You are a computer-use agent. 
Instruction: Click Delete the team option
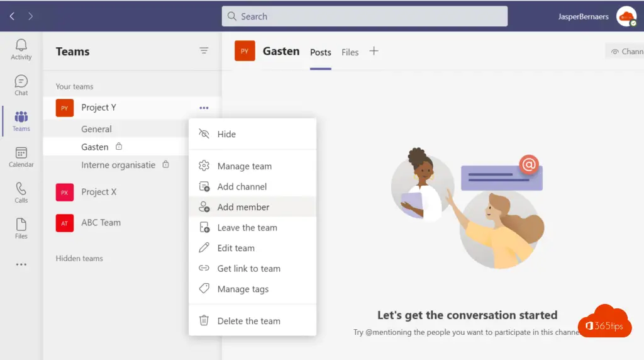pyautogui.click(x=248, y=321)
